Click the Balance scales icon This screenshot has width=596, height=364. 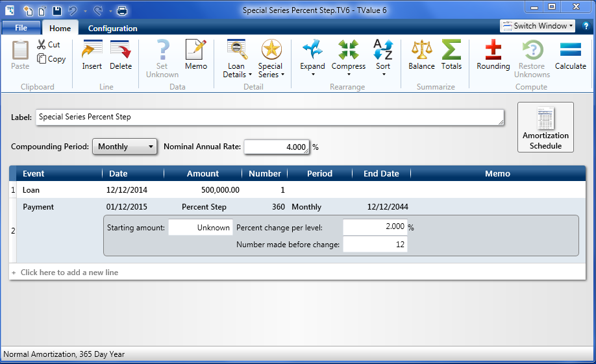click(x=421, y=55)
